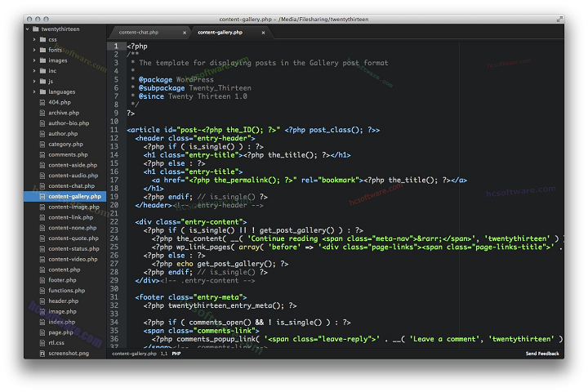
Task: Click the author.php file icon
Action: 42,134
